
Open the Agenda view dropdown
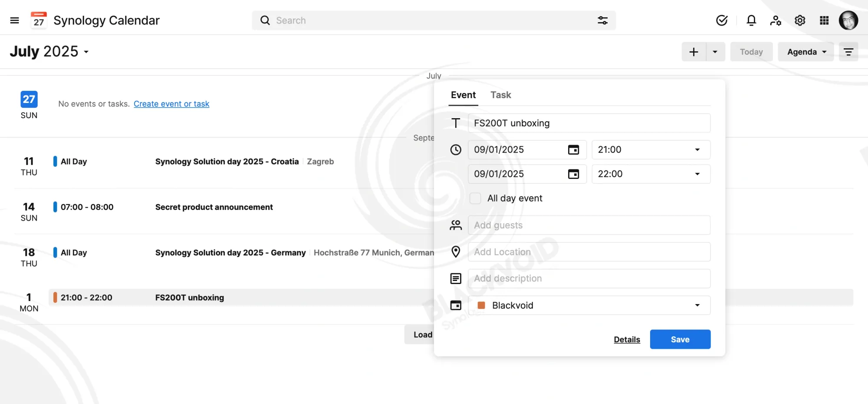[x=806, y=52]
